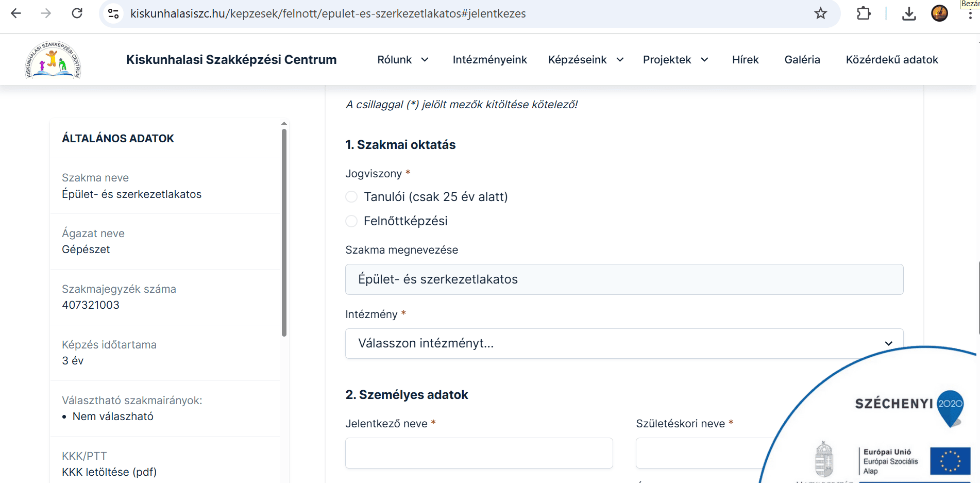Click the 2. Személyes adatok heading
This screenshot has height=483, width=980.
pos(407,395)
